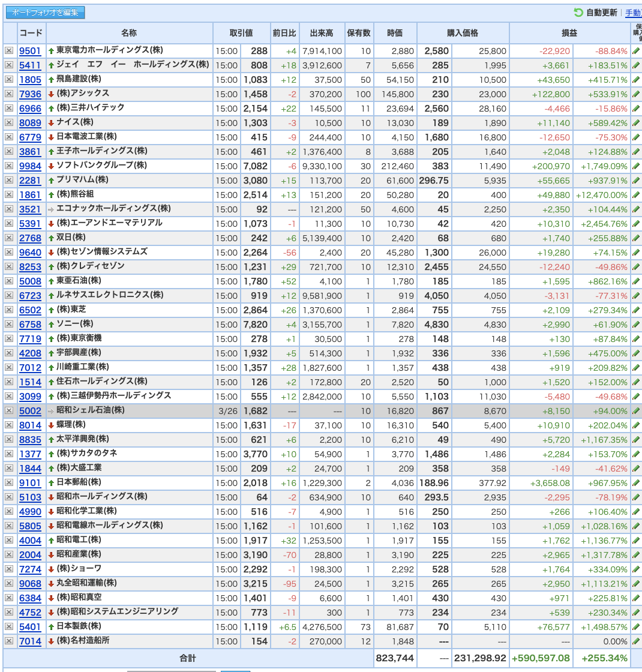Open stock code 9501 link
This screenshot has height=672, width=642.
(30, 51)
